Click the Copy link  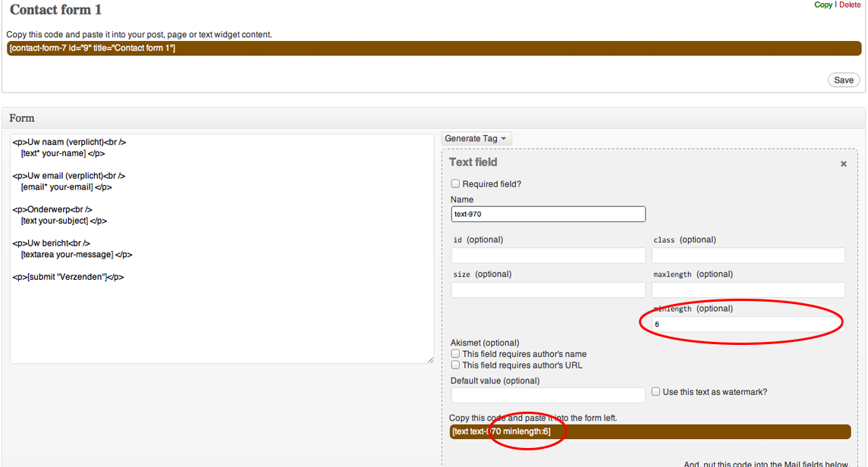[x=822, y=5]
